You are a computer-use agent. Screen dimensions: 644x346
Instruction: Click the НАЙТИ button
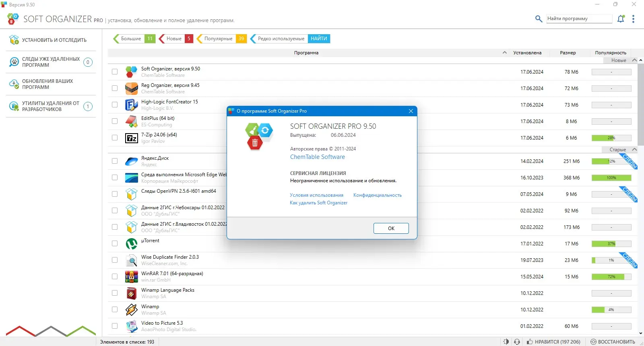(319, 39)
